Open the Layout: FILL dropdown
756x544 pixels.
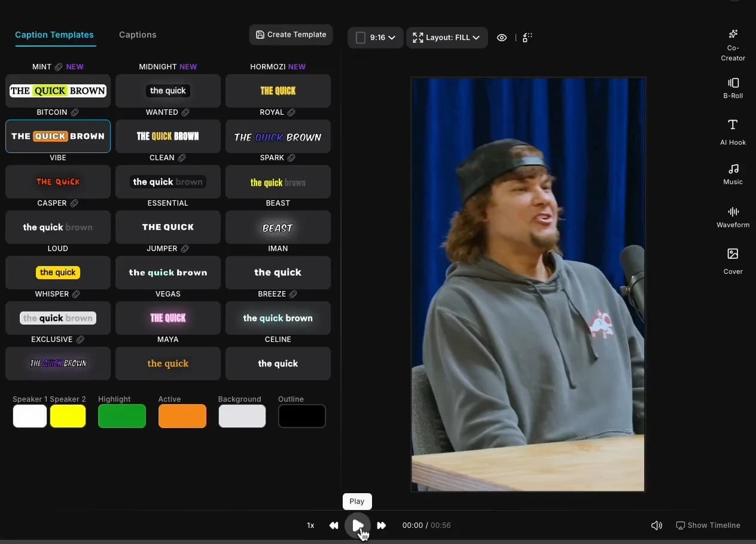446,37
